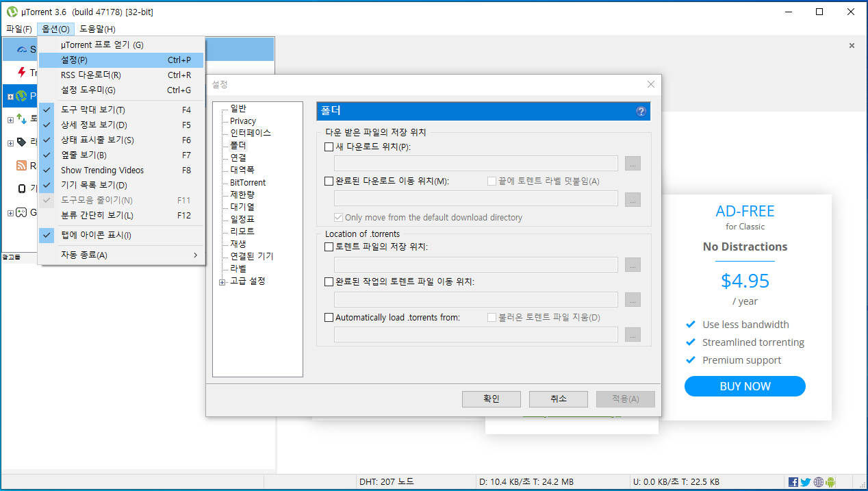Screen dimensions: 868x491
Task: Click µTorrent logo in the title bar
Action: pyautogui.click(x=12, y=12)
